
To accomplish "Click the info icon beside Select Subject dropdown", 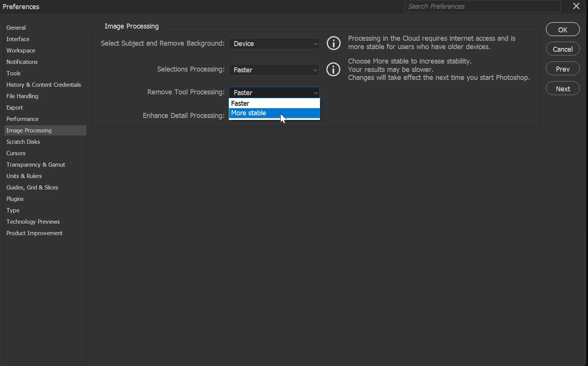I will (x=334, y=43).
